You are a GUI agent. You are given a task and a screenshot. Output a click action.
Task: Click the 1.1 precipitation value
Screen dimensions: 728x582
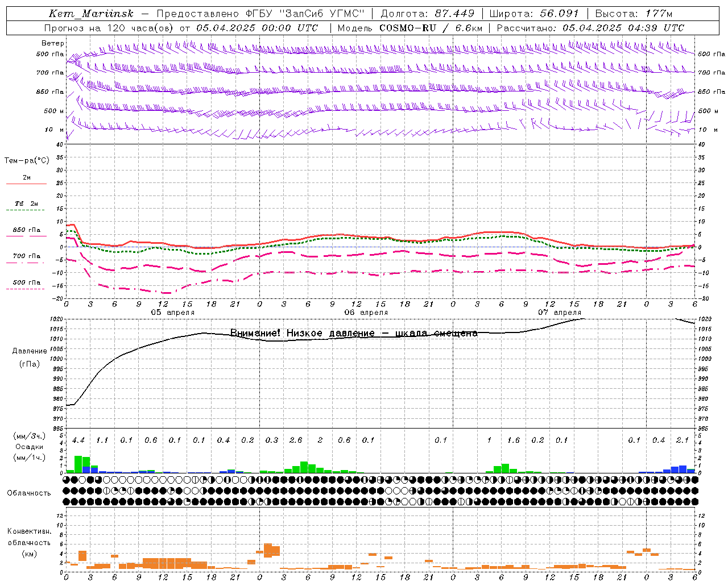[x=102, y=440]
